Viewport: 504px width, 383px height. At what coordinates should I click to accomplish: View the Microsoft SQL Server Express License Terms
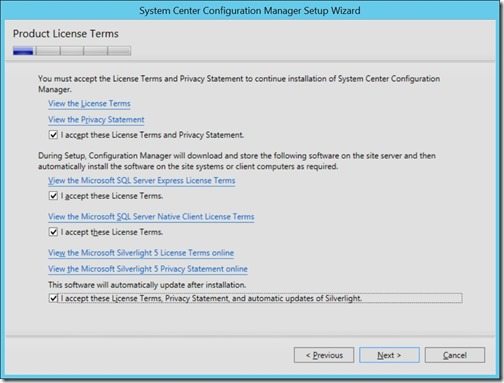click(x=142, y=181)
